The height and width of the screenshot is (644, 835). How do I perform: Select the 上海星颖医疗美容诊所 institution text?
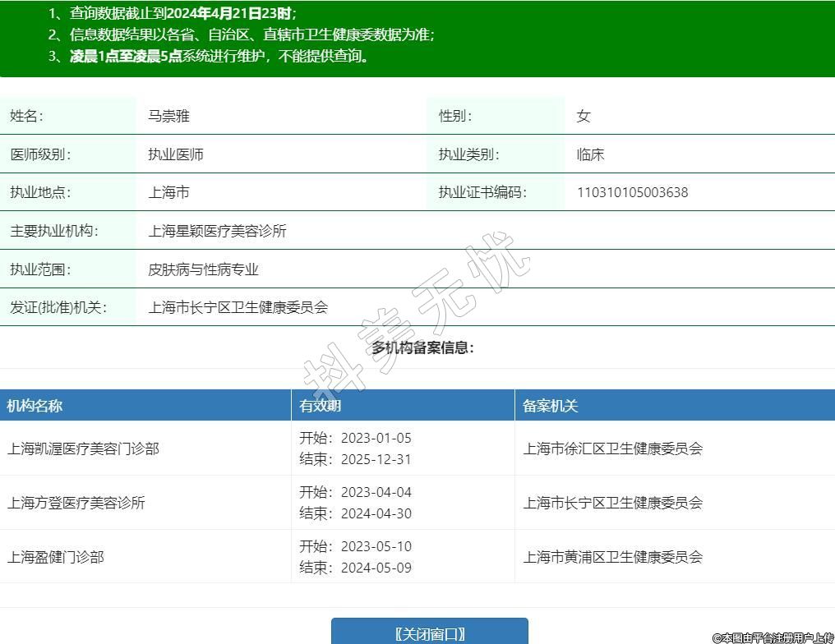[217, 232]
